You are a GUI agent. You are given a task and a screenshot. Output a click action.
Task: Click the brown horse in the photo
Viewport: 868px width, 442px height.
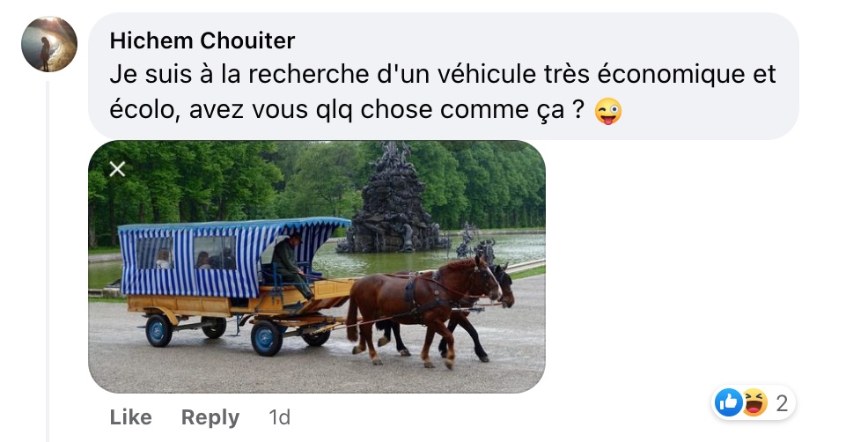click(423, 305)
